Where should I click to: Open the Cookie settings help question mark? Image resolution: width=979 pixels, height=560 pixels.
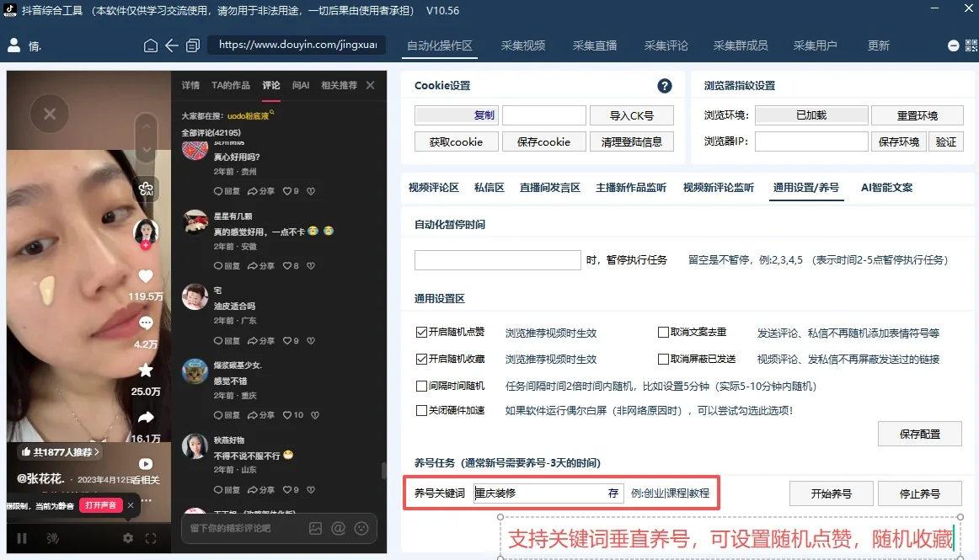click(x=664, y=86)
